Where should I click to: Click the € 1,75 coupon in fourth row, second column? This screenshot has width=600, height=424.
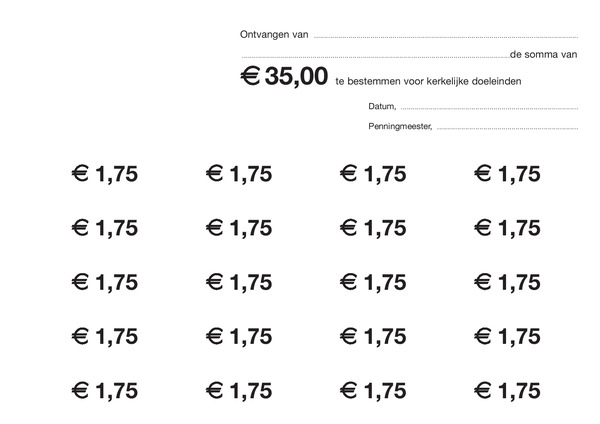239,337
